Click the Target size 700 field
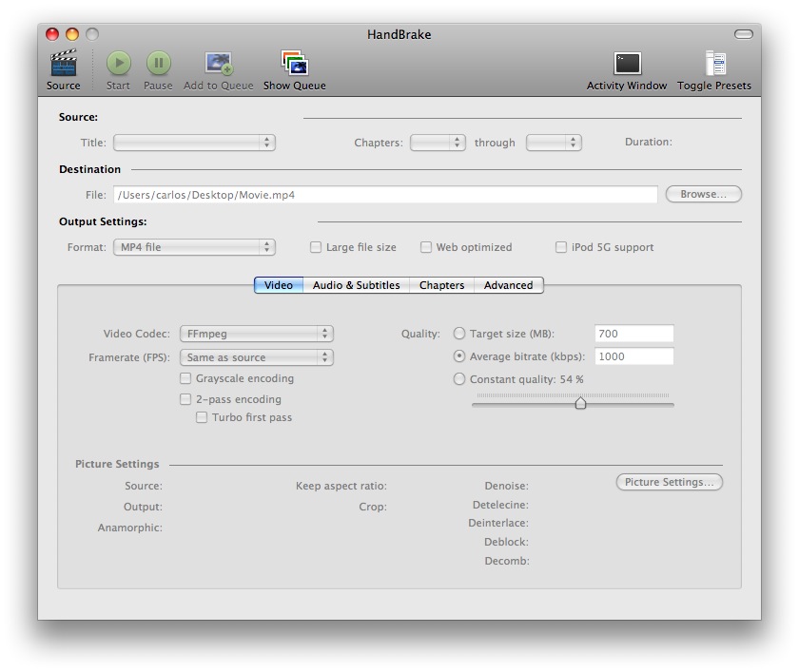 633,334
